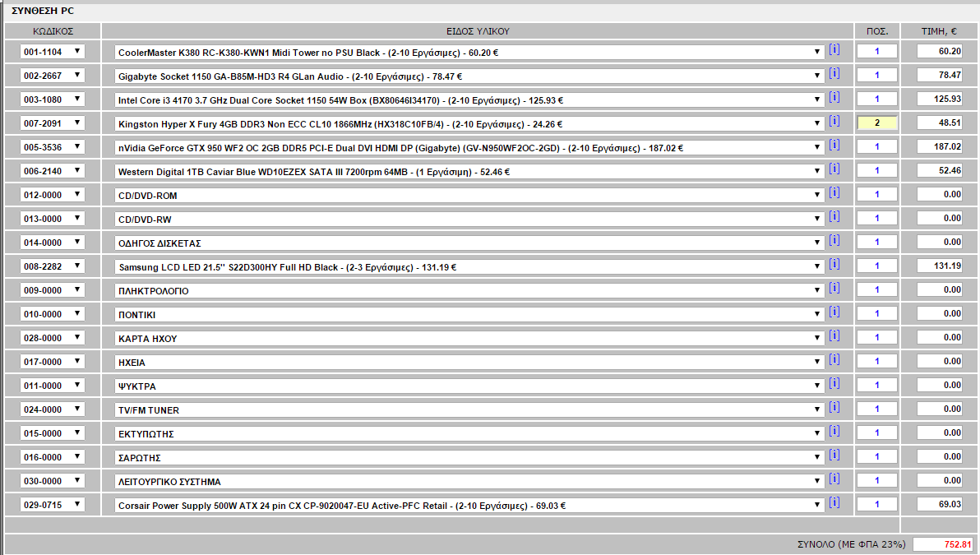The image size is (980, 555).
Task: Expand the 006-2140 code dropdown
Action: pos(53,171)
